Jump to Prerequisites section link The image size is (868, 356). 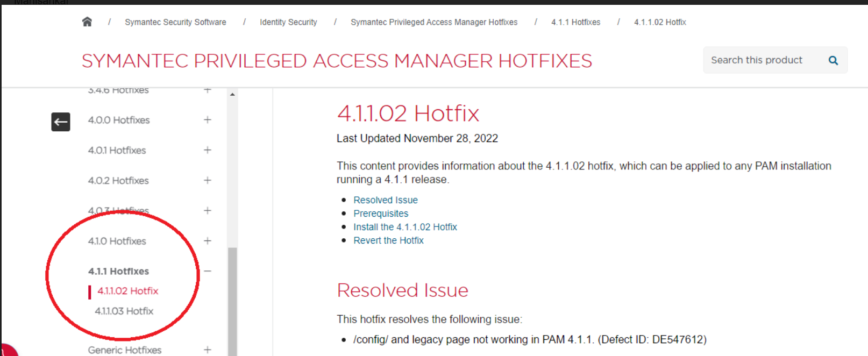coord(381,213)
